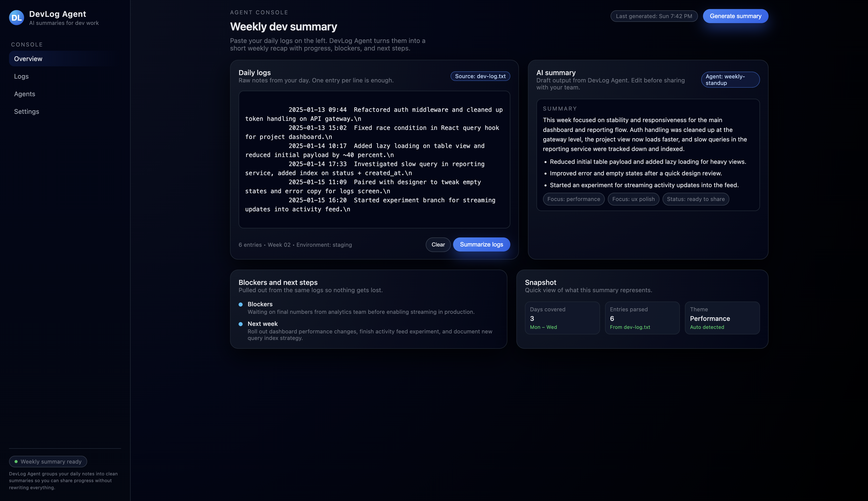Open the Agent: weekly-standup selector
The image size is (868, 501).
(x=730, y=79)
